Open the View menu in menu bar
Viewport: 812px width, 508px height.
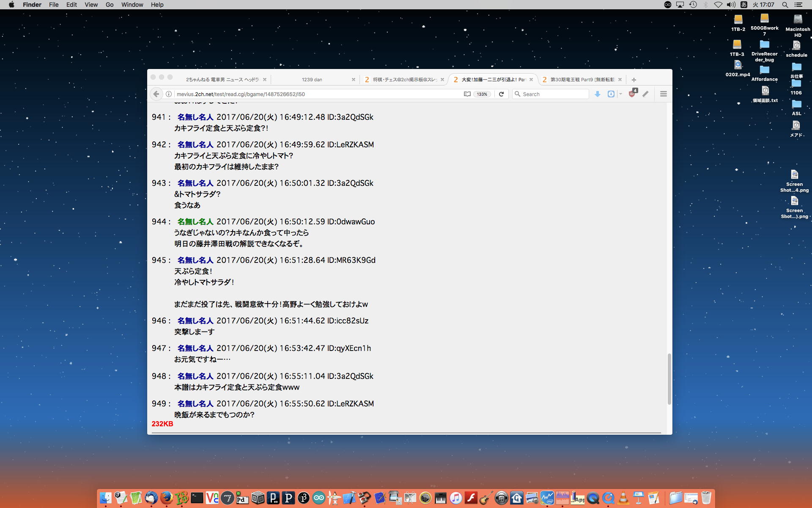click(91, 5)
